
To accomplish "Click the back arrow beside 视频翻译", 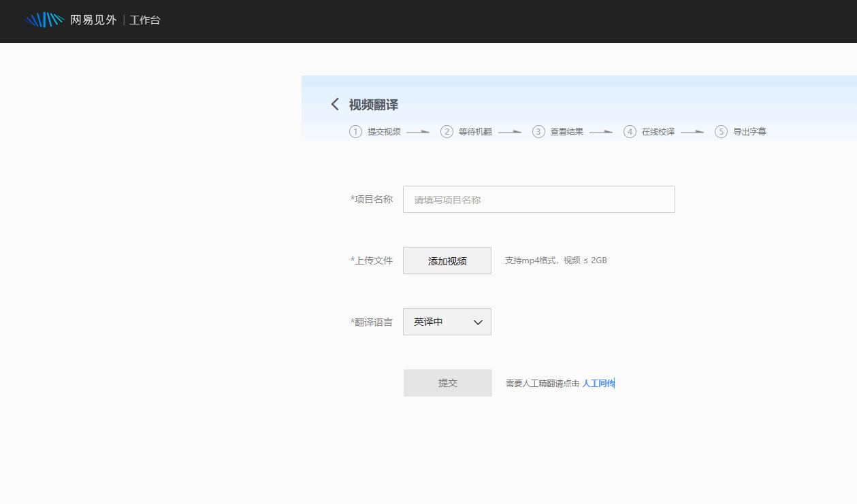I will [x=334, y=104].
